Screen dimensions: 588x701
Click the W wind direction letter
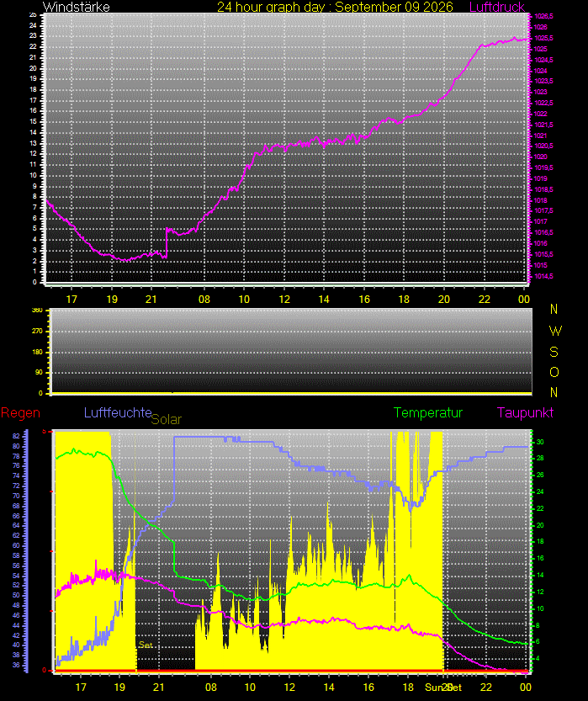[555, 331]
